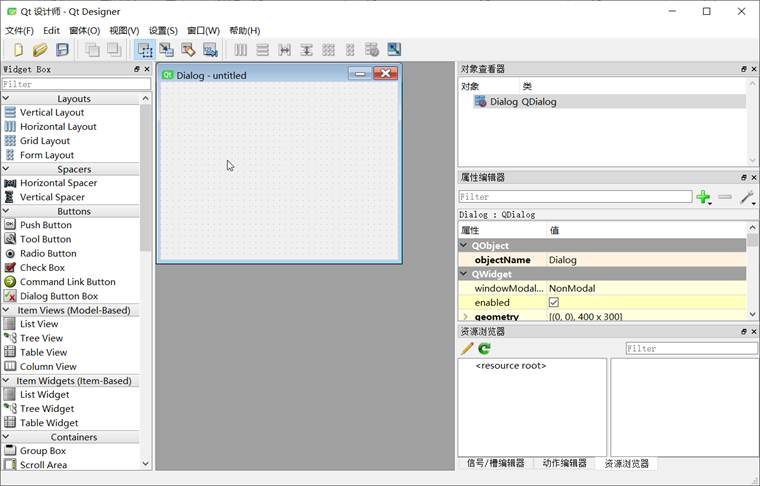
Task: Toggle the enabled property checkbox
Action: [x=554, y=302]
